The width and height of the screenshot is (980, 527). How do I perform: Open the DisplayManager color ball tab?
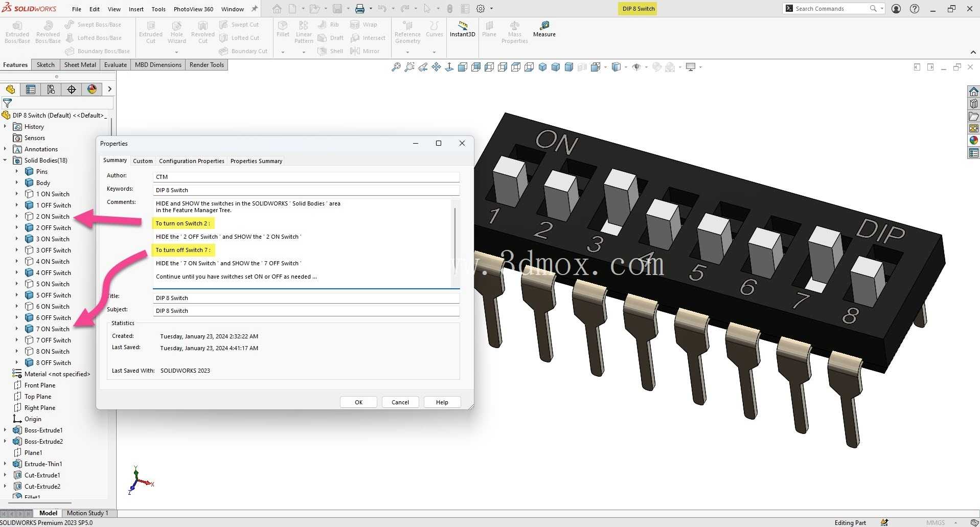point(92,89)
